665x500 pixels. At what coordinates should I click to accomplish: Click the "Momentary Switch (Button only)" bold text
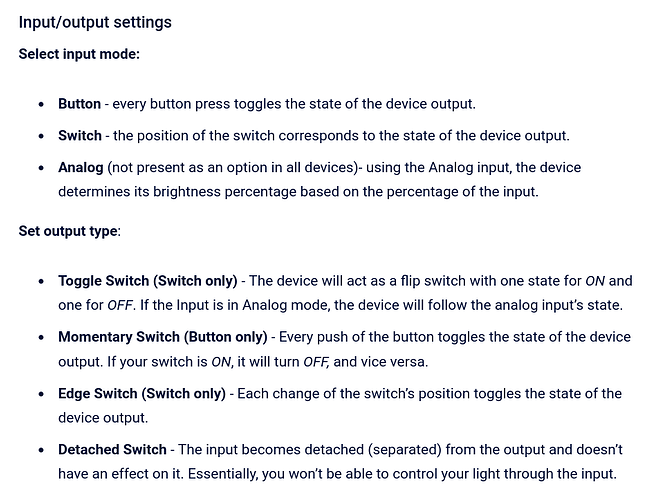162,337
